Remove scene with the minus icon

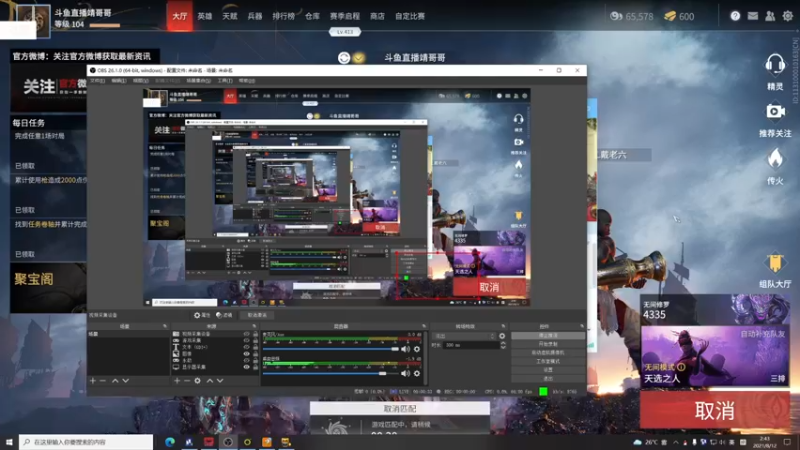click(103, 381)
